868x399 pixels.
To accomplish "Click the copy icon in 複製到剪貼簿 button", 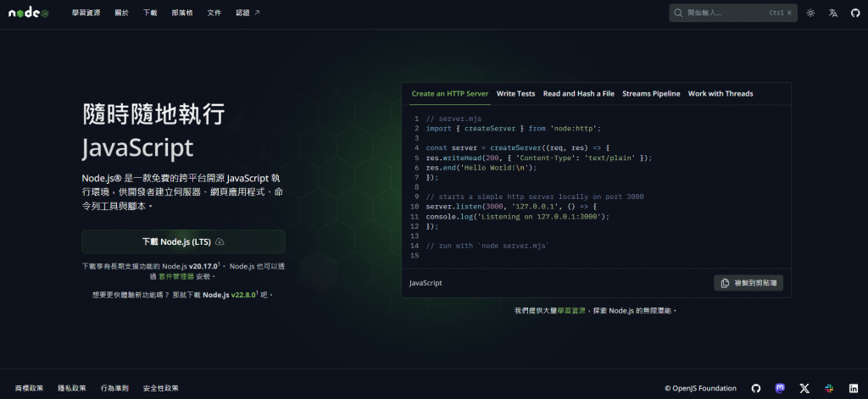I will coord(726,283).
